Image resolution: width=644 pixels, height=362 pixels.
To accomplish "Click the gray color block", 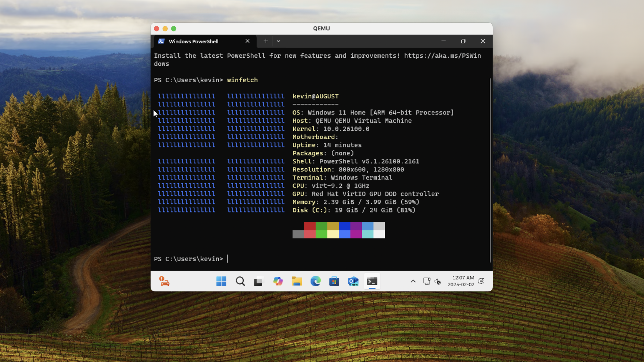I will tap(298, 234).
